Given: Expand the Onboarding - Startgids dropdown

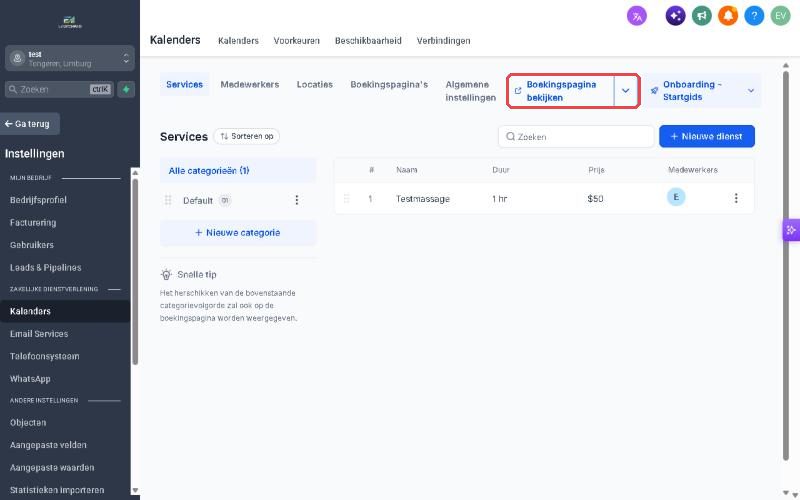Looking at the screenshot, I should coord(751,91).
